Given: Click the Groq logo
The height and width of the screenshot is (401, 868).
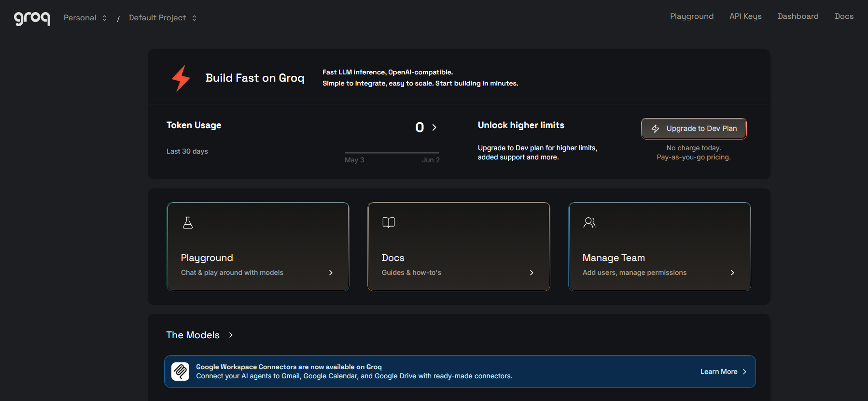Looking at the screenshot, I should [32, 18].
